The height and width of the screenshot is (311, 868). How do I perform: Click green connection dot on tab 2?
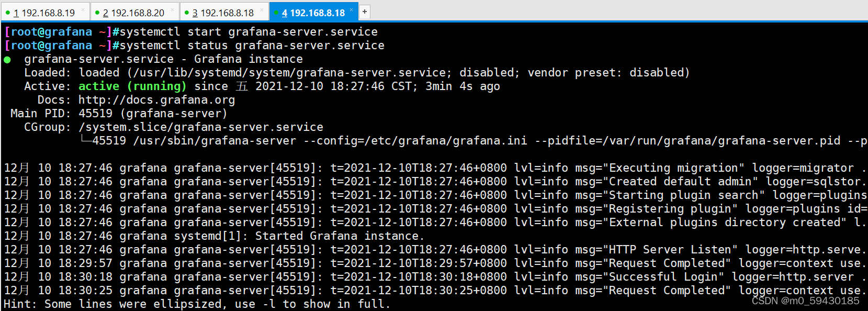click(97, 13)
